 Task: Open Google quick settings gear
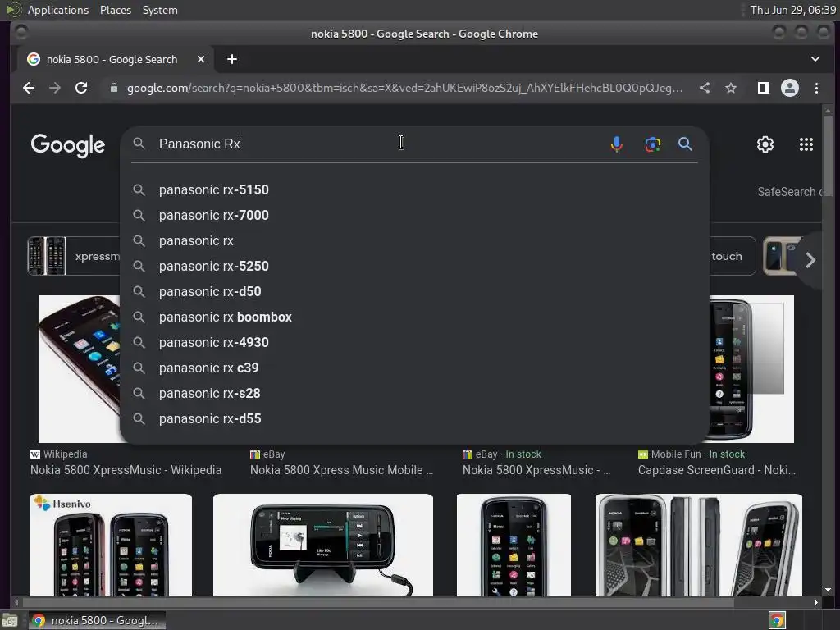coord(765,144)
